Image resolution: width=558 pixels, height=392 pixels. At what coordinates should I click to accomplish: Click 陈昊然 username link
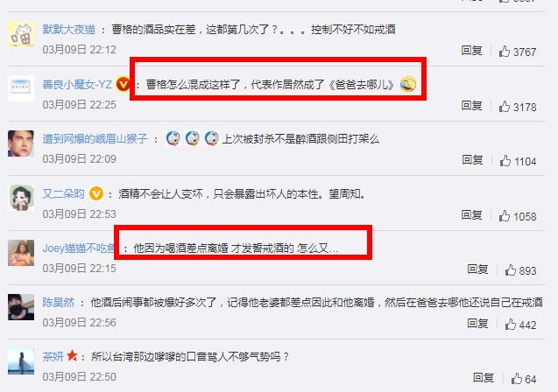59,303
